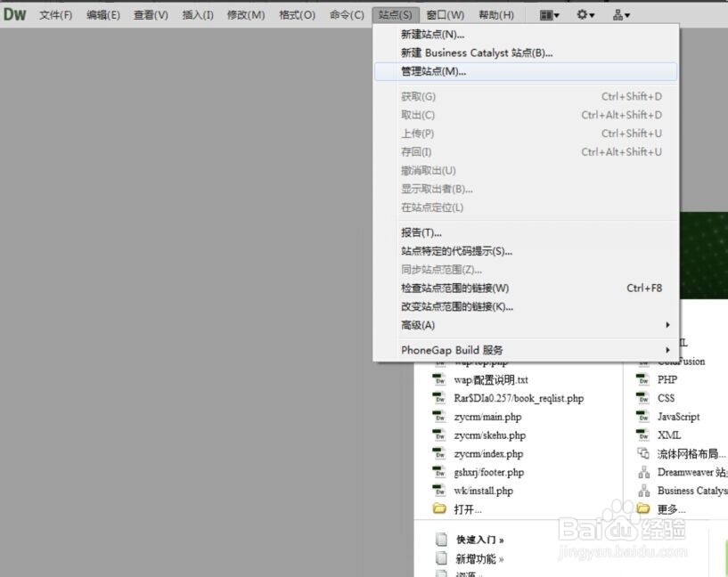Close the 站点(S) menu

coord(395,15)
